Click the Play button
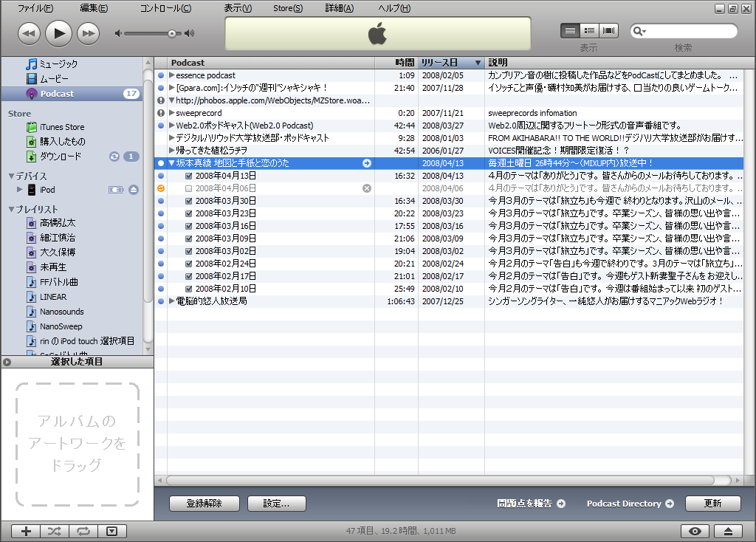This screenshot has width=756, height=542. tap(59, 33)
